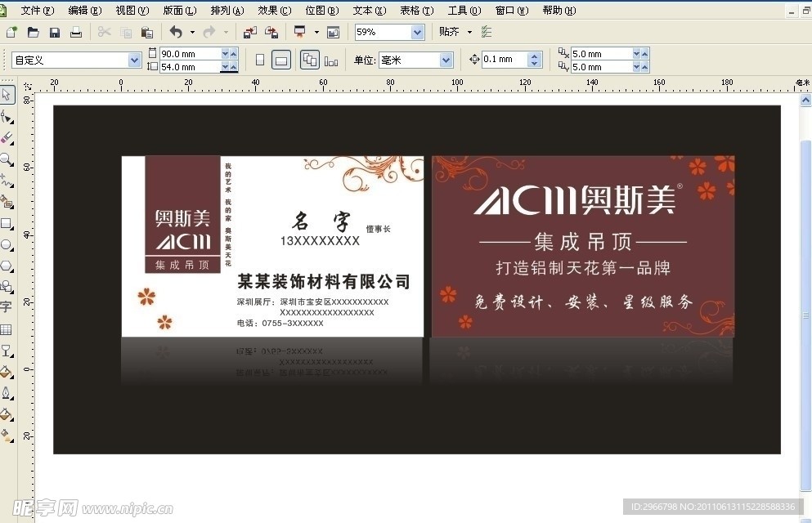Open the undo history dropdown arrow
This screenshot has width=812, height=523.
pyautogui.click(x=193, y=32)
